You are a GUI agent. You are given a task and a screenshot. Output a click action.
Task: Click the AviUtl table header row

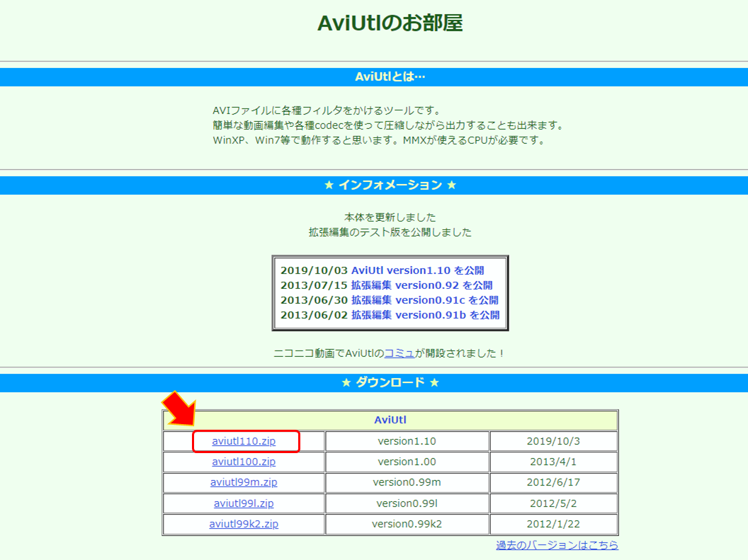click(390, 420)
